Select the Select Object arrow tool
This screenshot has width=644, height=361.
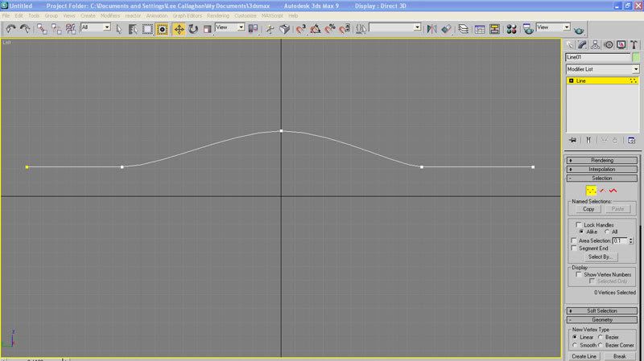(x=119, y=29)
